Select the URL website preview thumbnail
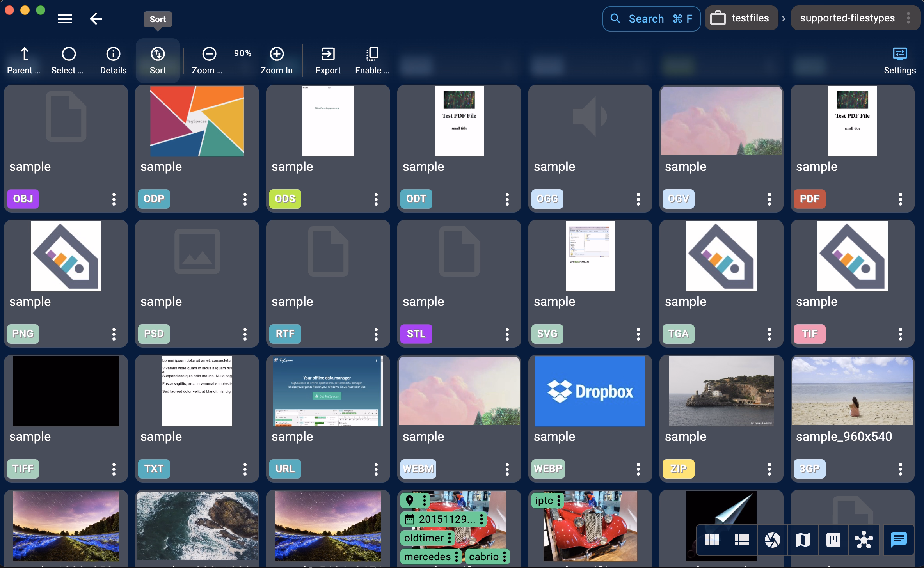Screen dimensions: 924x568 click(328, 391)
